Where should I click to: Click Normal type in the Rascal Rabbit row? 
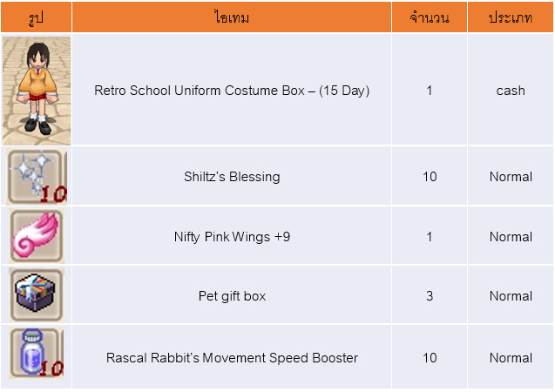pyautogui.click(x=511, y=358)
